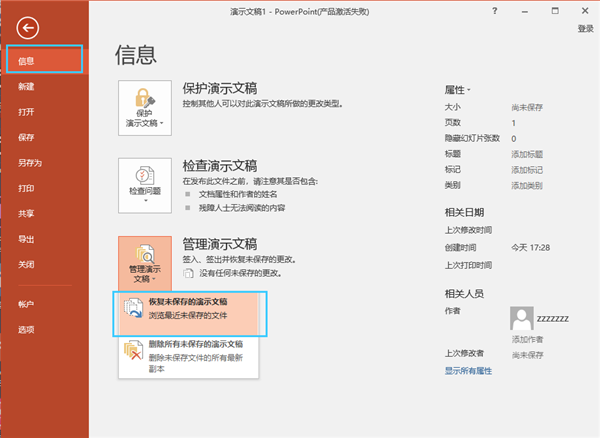Click the Recover Unsaved Presentations icon

(x=133, y=308)
